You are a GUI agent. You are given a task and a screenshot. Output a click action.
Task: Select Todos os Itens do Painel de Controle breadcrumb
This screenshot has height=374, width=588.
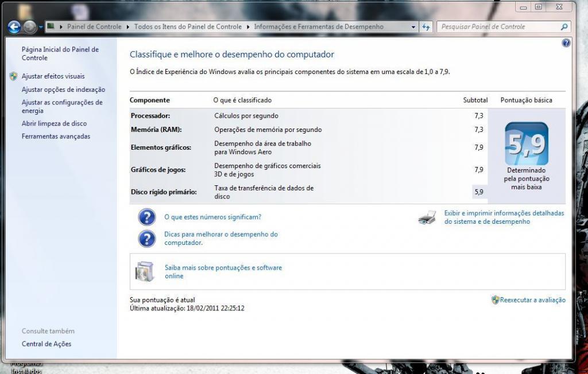point(188,26)
